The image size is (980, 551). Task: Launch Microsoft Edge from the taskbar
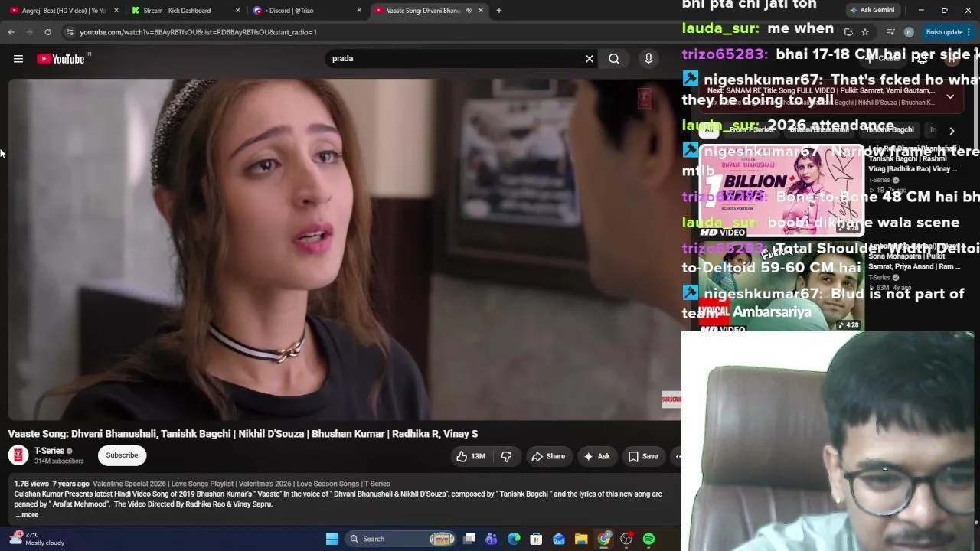514,539
